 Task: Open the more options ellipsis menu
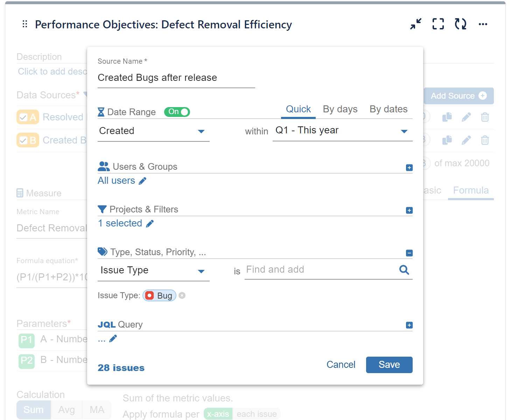[483, 24]
